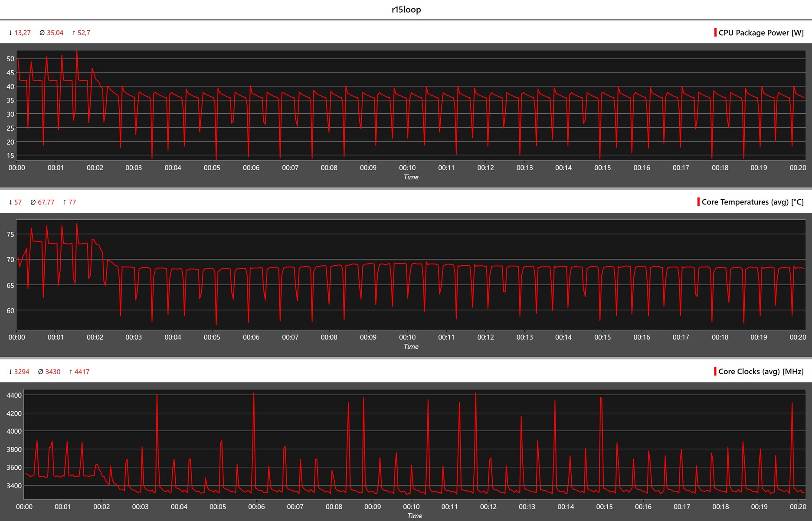Click the CPU Package Power red legend swatch
The width and height of the screenshot is (812, 521).
[715, 33]
